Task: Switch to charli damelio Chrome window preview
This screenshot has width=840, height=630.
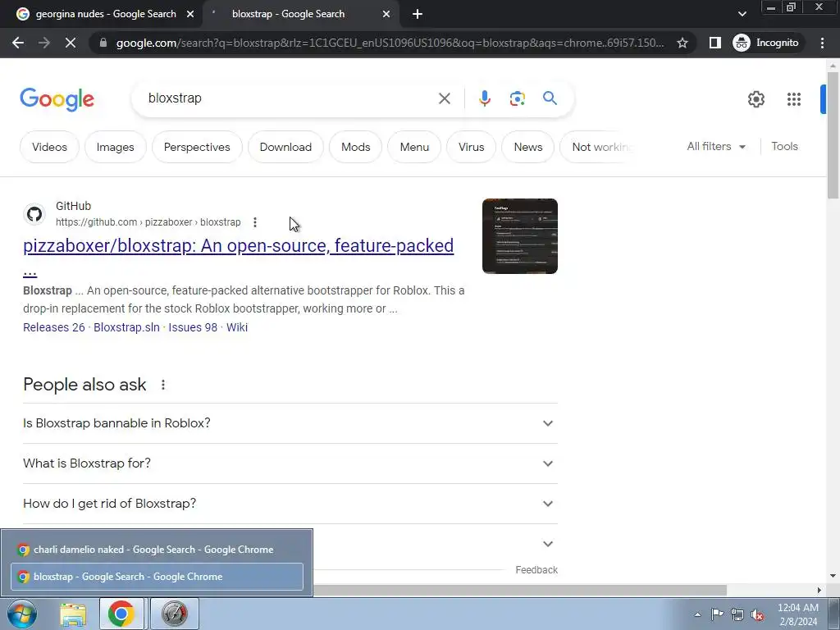Action: [x=157, y=550]
